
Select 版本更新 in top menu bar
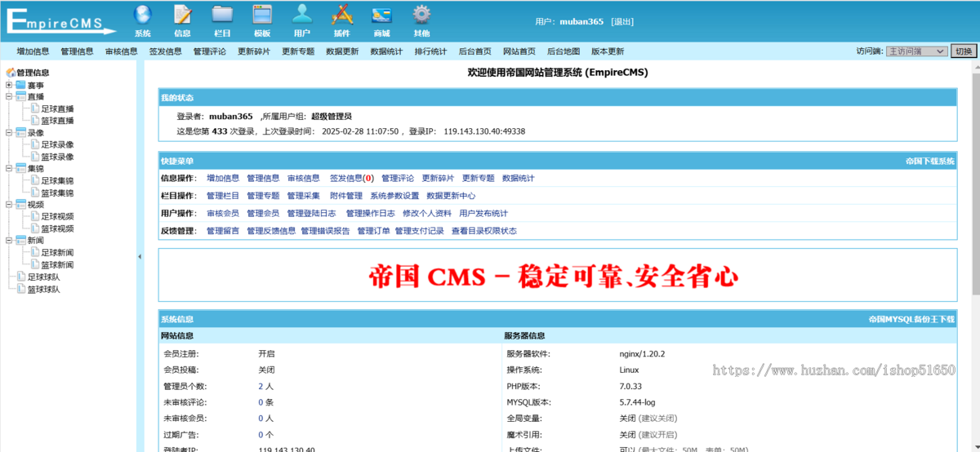click(608, 51)
